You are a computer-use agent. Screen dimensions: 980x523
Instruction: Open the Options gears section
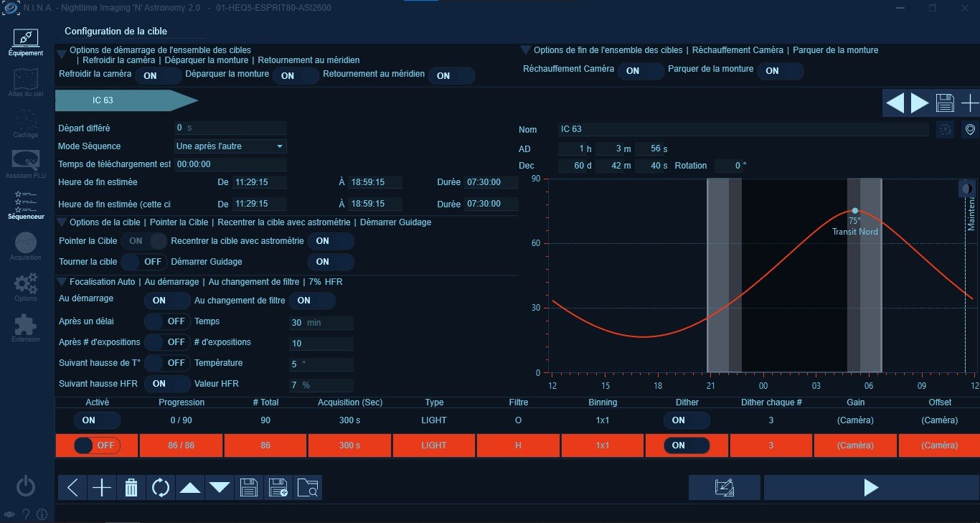click(x=26, y=286)
